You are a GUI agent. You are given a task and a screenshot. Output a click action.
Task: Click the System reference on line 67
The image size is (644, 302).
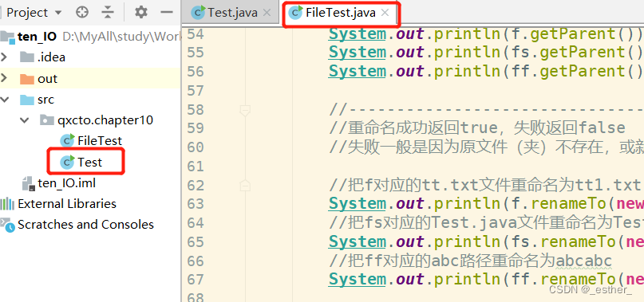(x=357, y=280)
